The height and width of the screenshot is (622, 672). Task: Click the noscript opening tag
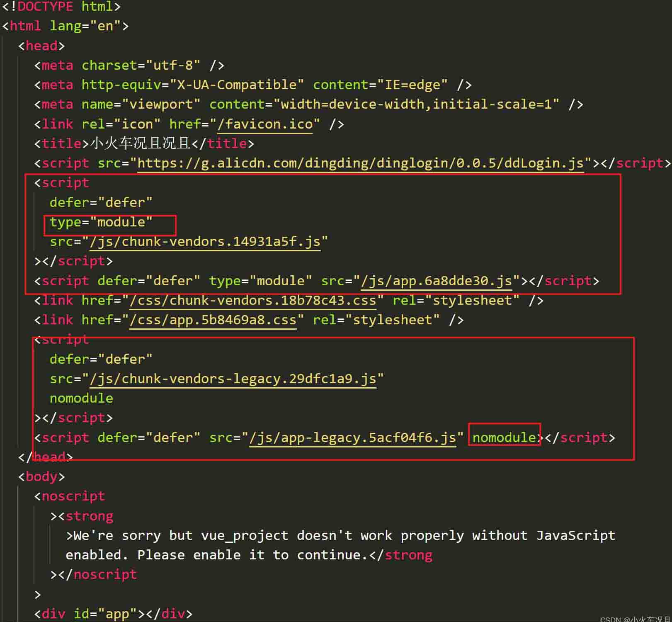[73, 496]
